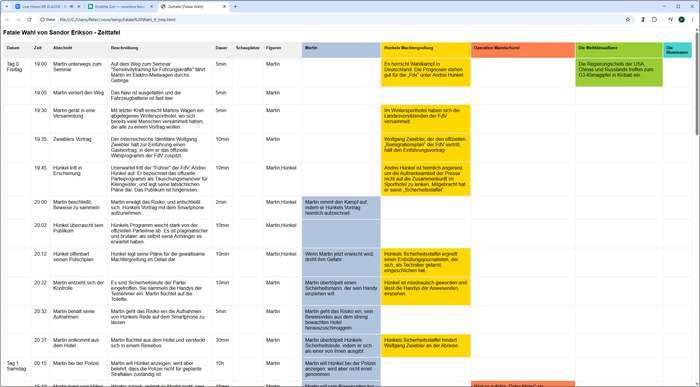Viewport: 700px width, 387px height.
Task: Switch to the first browser tab
Action: [48, 7]
